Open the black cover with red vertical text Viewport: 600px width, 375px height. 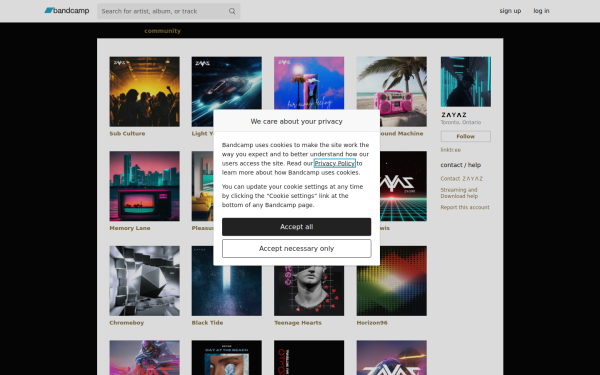coord(309,358)
